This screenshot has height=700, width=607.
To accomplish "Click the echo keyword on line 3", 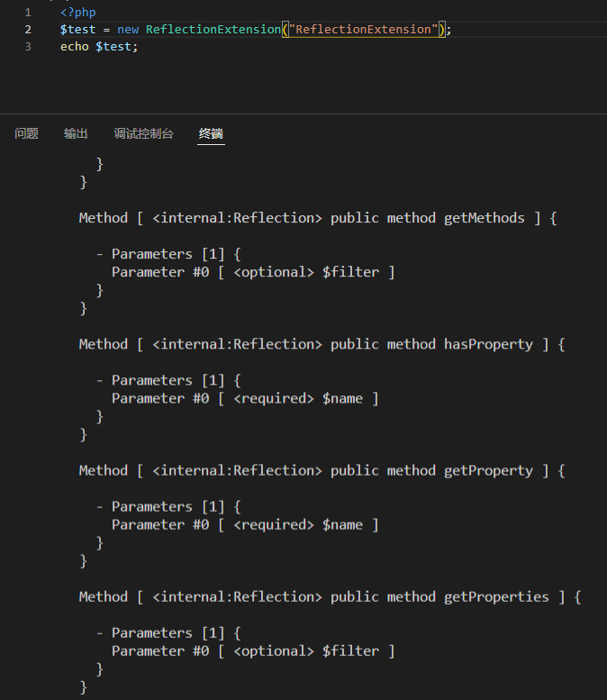I will tap(75, 47).
